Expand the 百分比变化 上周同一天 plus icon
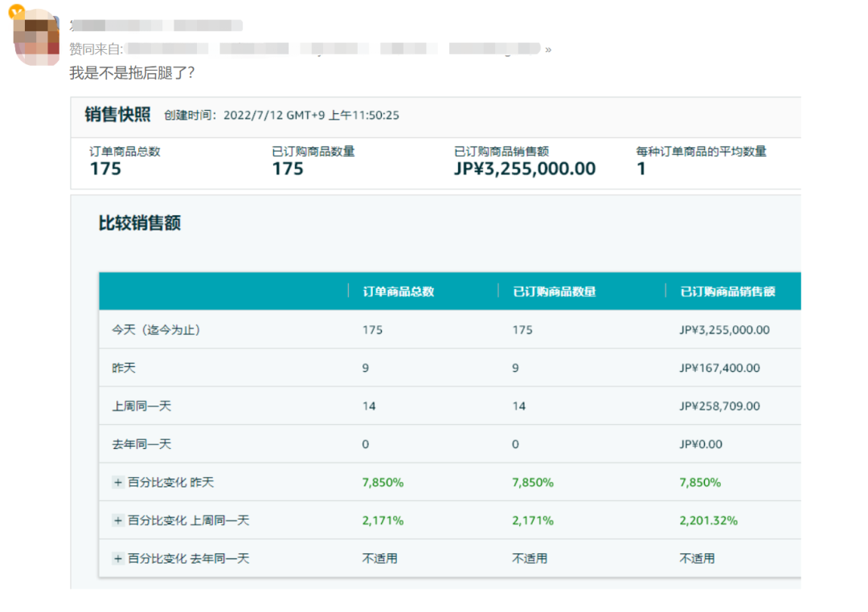 tap(118, 520)
